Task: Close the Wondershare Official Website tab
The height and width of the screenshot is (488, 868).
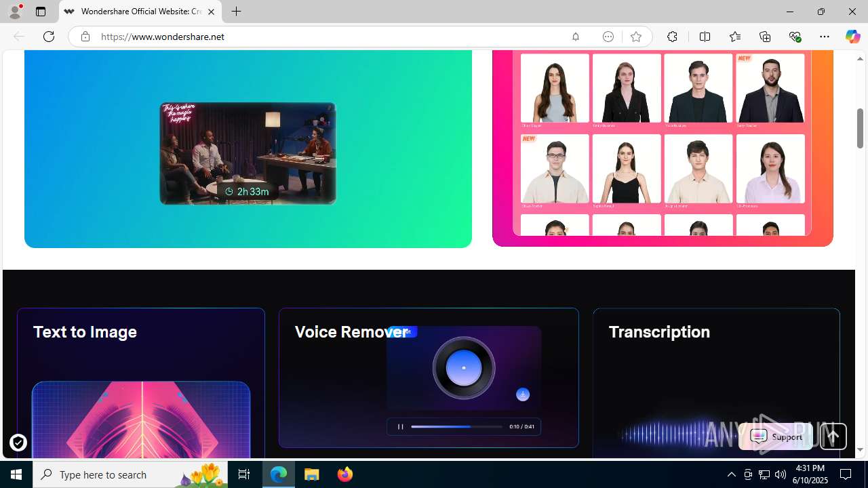Action: (x=211, y=12)
